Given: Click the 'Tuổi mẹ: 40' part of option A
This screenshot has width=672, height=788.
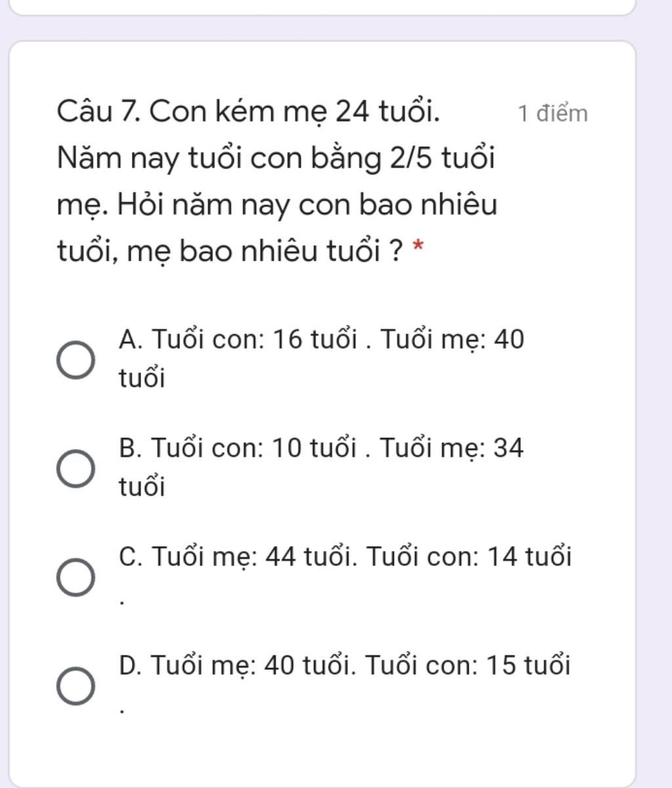Looking at the screenshot, I should click(452, 339).
